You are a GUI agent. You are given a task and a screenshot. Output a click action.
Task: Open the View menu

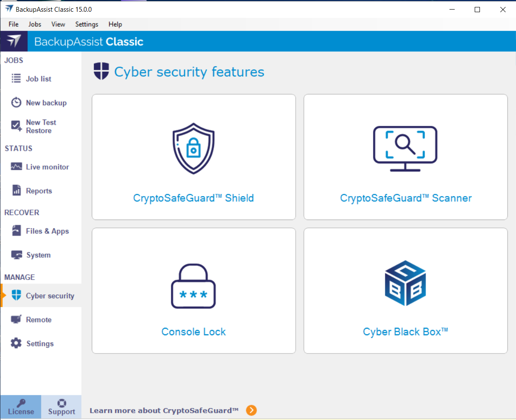click(58, 24)
